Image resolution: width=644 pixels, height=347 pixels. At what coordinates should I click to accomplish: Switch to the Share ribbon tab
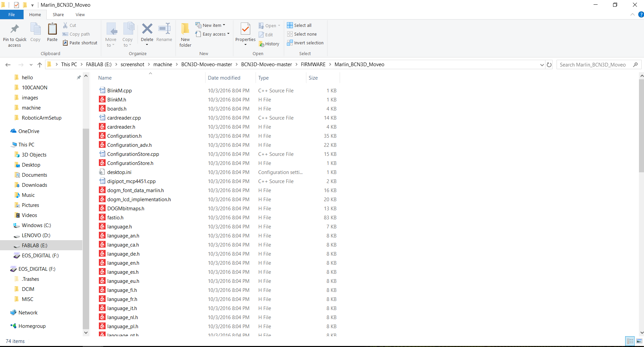pyautogui.click(x=58, y=14)
